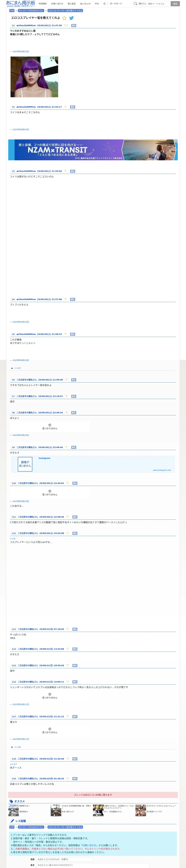Like post 9 via its heart icon
This screenshot has height=868, width=186.
(x=66, y=447)
